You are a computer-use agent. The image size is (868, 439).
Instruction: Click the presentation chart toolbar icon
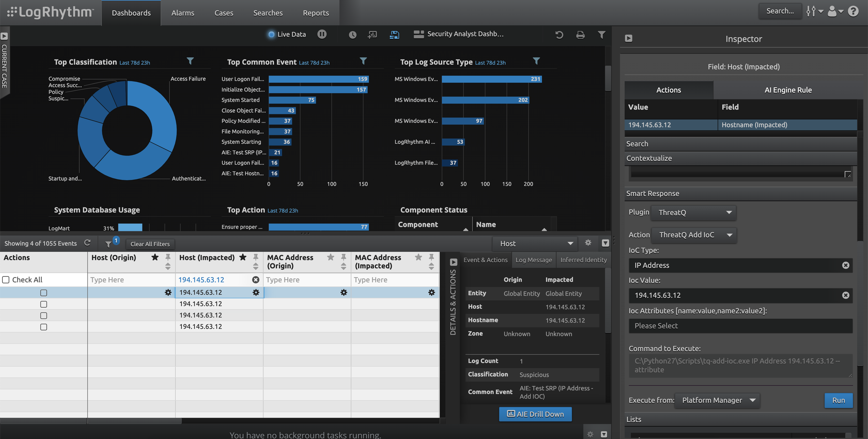(372, 34)
